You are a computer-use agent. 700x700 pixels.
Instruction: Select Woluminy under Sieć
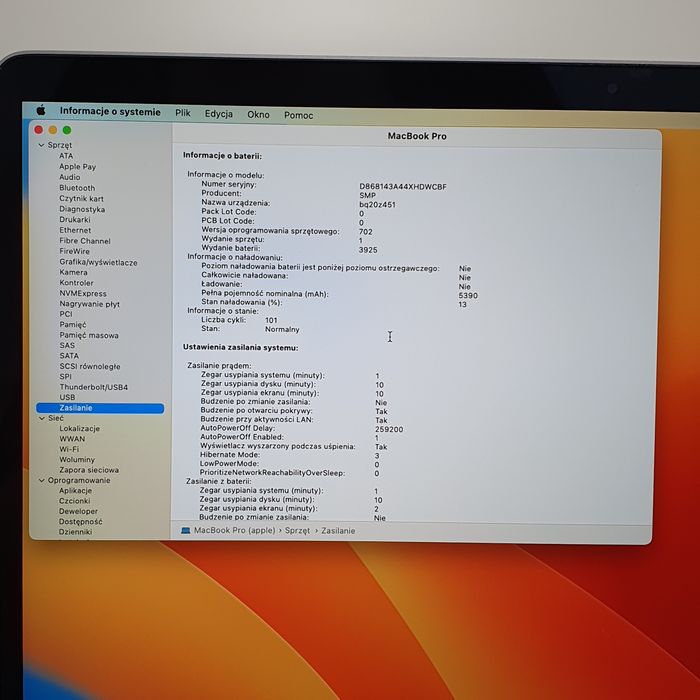(x=77, y=459)
